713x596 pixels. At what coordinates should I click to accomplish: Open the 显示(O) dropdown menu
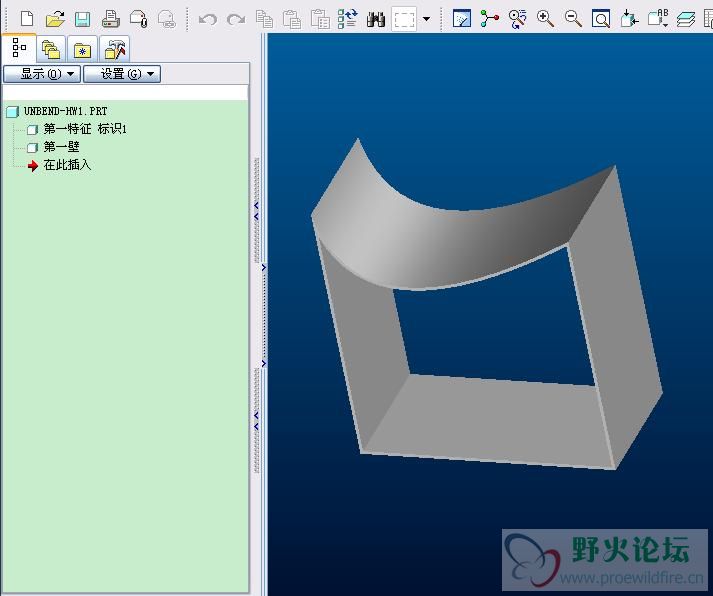42,74
